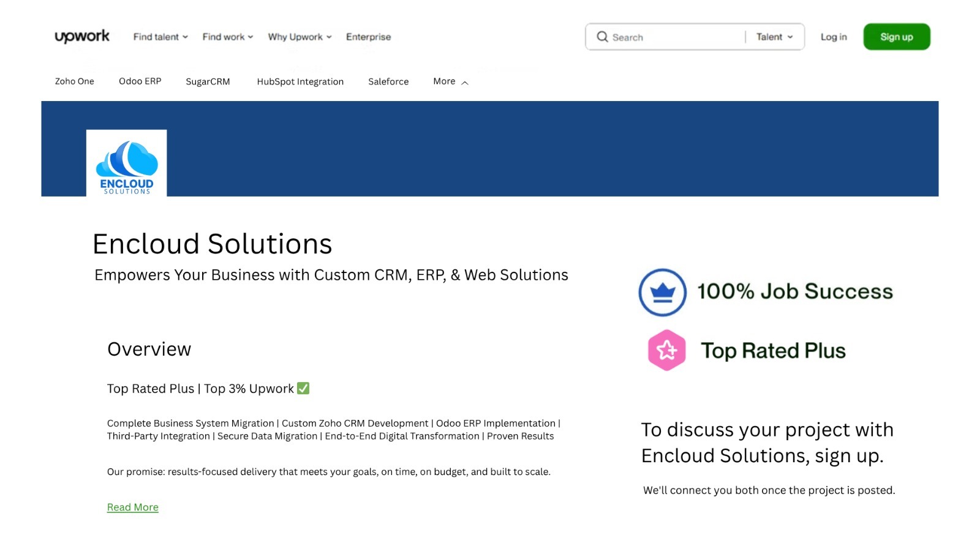This screenshot has width=980, height=551.
Task: Open the Find work menu
Action: click(x=227, y=37)
